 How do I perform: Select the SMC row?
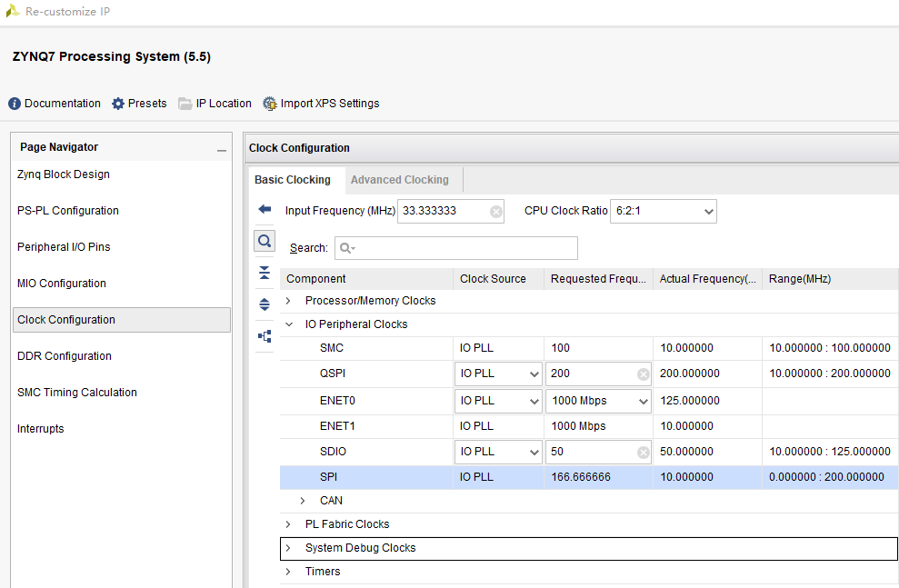tap(589, 348)
